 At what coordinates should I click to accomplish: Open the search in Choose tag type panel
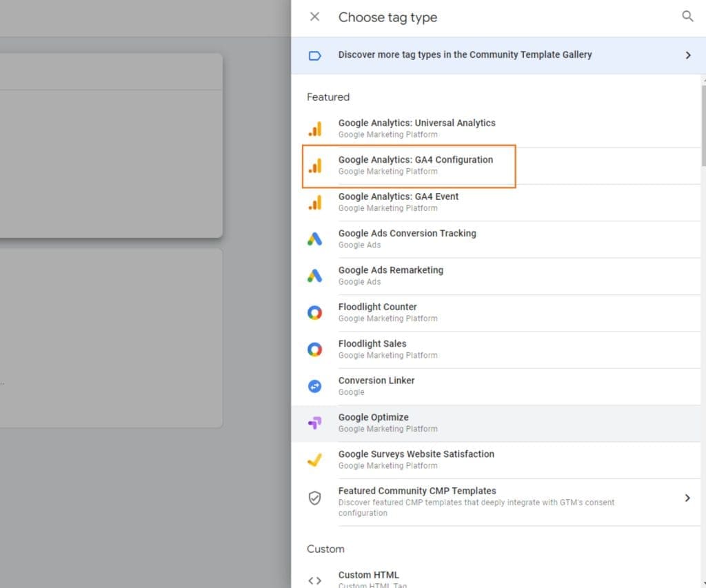click(x=687, y=17)
